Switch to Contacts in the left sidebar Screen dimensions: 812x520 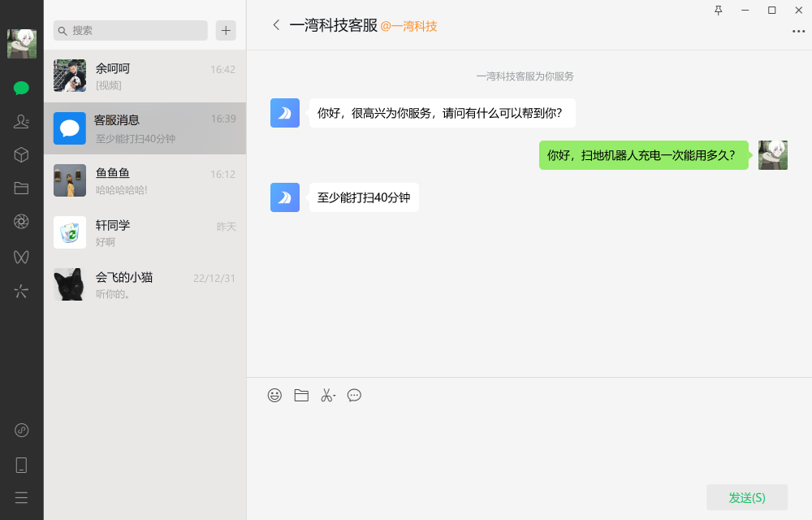22,121
